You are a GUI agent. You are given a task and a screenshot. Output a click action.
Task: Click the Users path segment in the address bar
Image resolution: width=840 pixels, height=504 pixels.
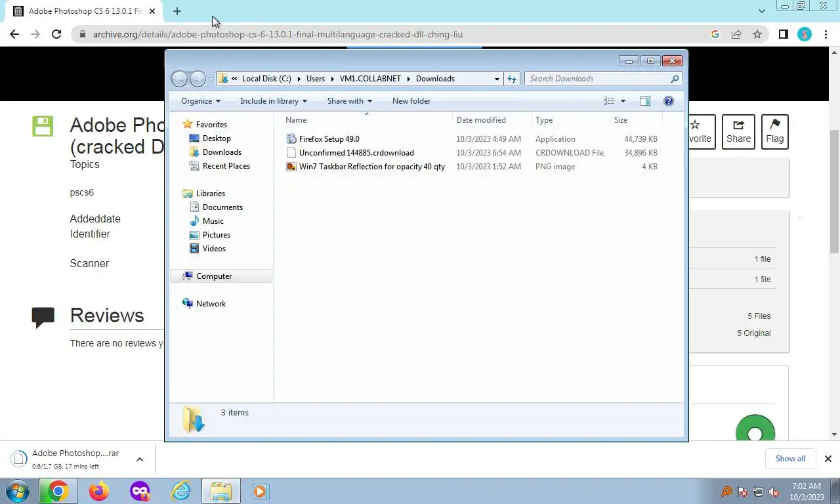click(x=316, y=79)
